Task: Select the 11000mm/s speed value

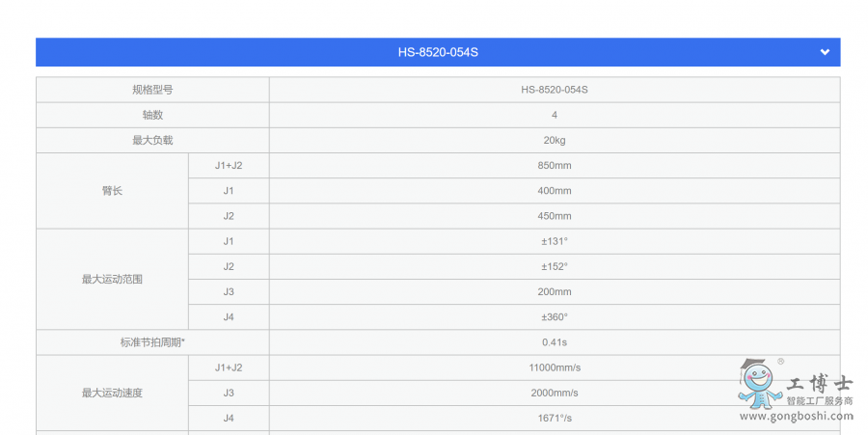Action: (554, 367)
